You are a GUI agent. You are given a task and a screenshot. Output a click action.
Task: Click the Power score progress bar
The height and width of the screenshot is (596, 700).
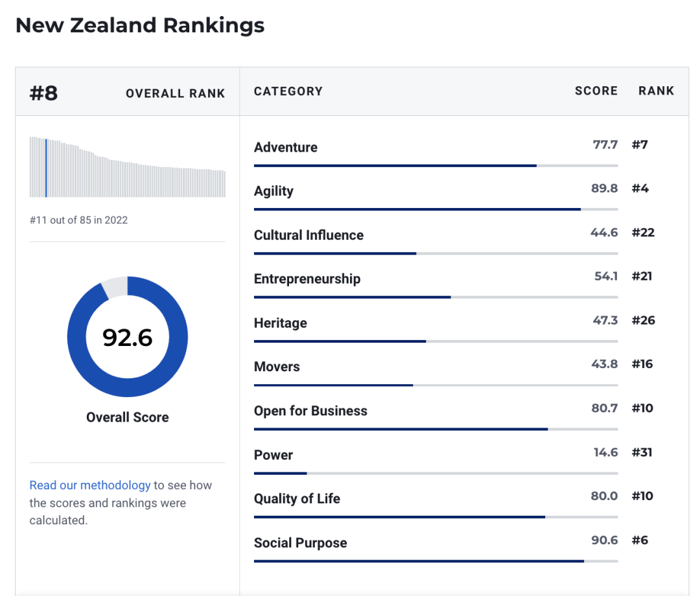436,474
